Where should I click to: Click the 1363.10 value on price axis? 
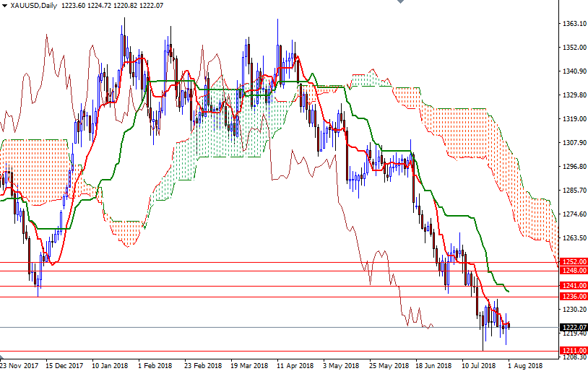pyautogui.click(x=574, y=24)
